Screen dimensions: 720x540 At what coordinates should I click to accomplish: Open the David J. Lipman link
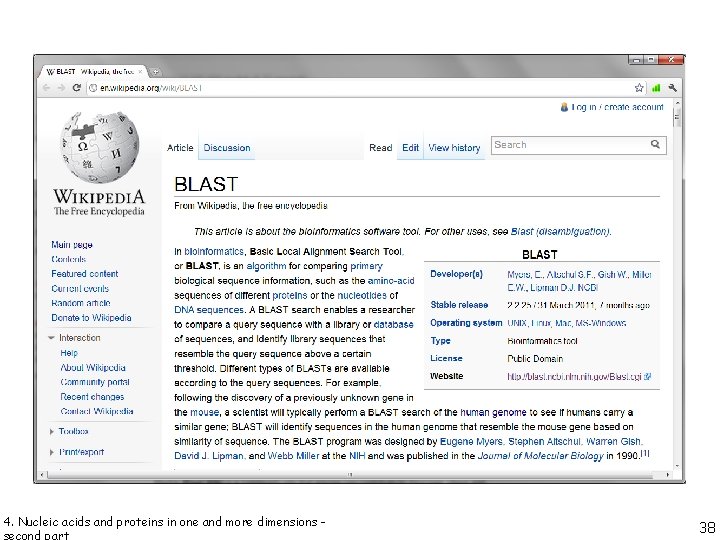[209, 456]
